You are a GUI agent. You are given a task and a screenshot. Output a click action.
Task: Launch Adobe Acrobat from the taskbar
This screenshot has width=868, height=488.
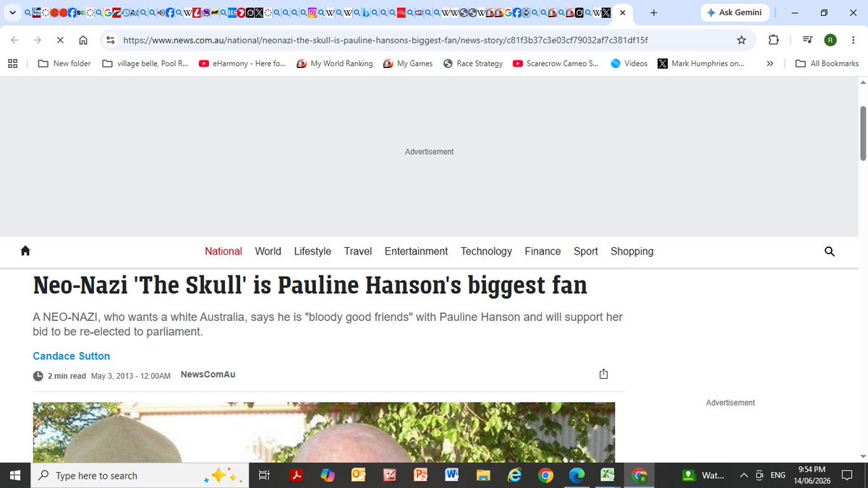click(296, 475)
